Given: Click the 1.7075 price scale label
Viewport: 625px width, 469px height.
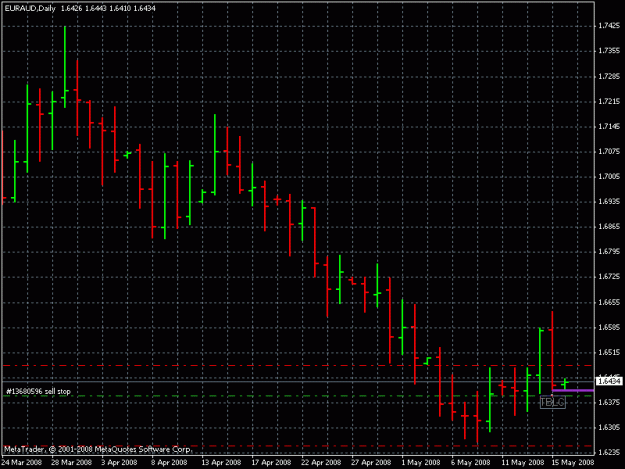Looking at the screenshot, I should point(609,151).
